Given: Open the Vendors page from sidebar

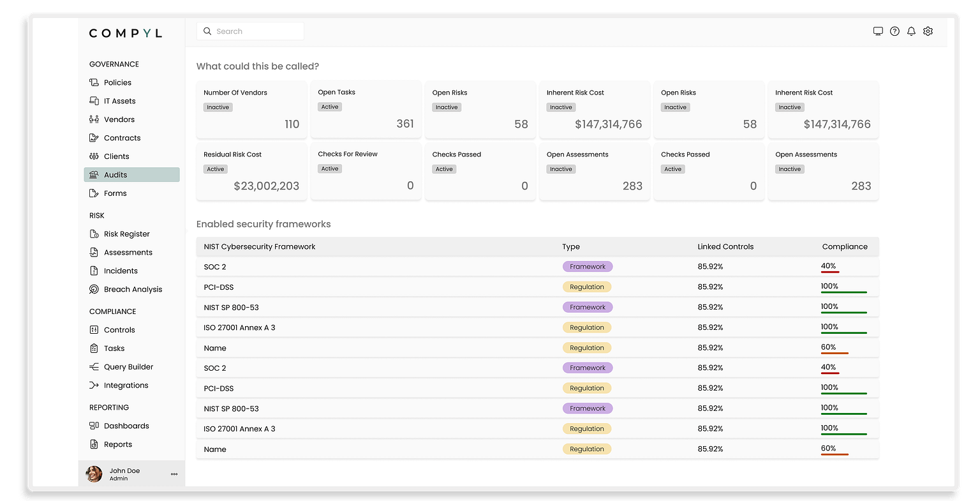Looking at the screenshot, I should (x=119, y=119).
